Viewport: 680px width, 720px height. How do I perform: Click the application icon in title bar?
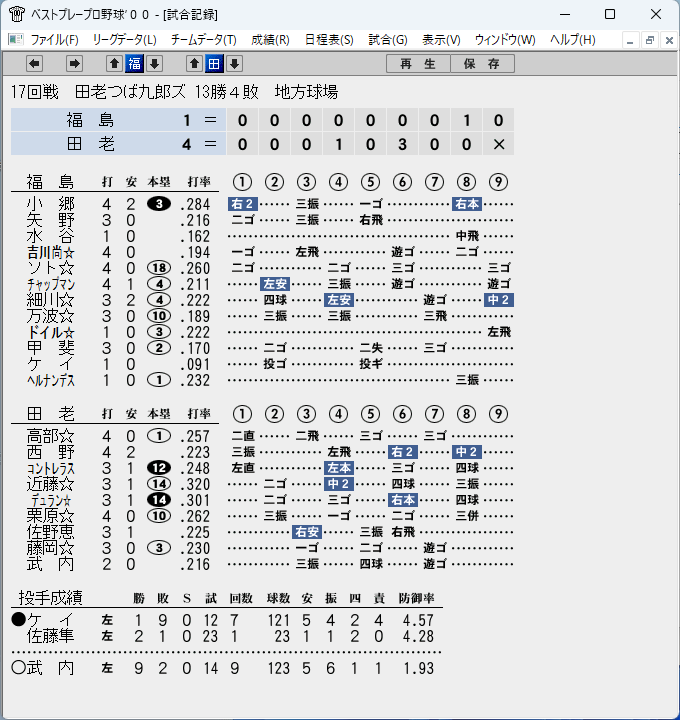coord(17,14)
